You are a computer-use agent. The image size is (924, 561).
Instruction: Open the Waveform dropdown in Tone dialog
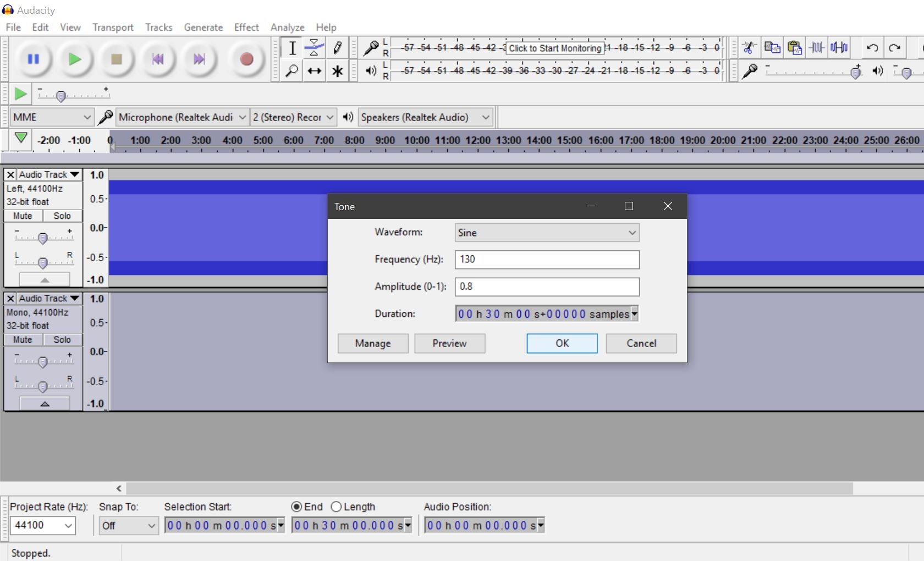pos(546,232)
